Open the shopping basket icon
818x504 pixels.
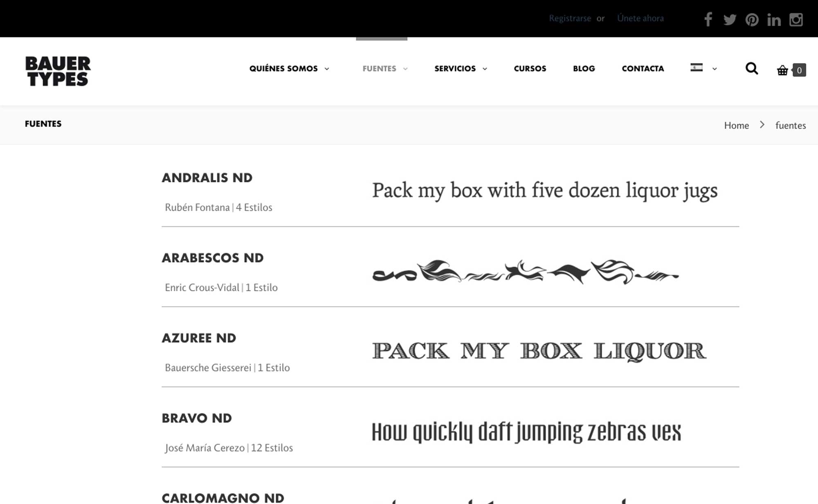(782, 70)
